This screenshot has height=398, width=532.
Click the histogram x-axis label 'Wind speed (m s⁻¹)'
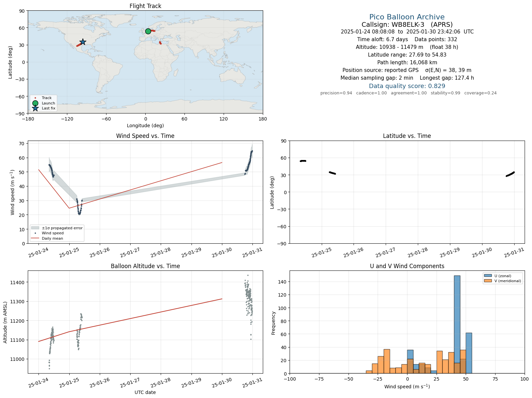407,387
